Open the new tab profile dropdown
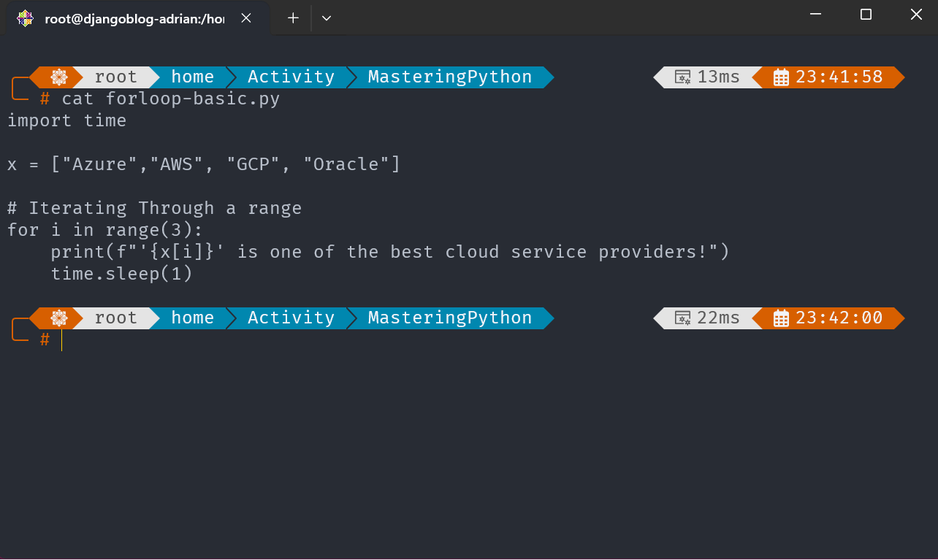The height and width of the screenshot is (560, 938). (x=327, y=18)
